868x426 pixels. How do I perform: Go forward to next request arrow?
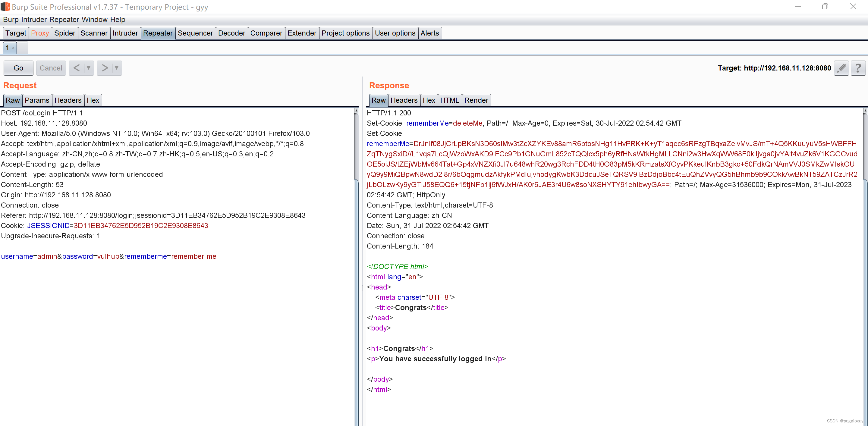point(105,68)
